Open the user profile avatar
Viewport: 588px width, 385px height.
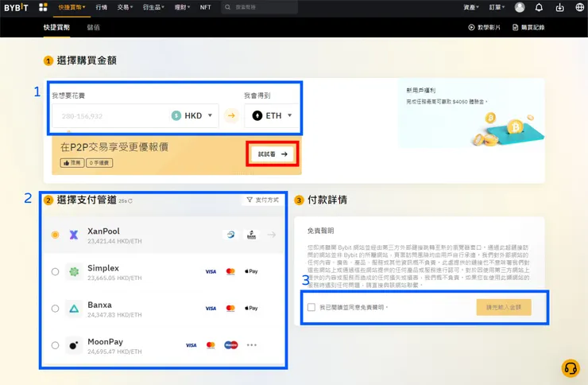[520, 7]
